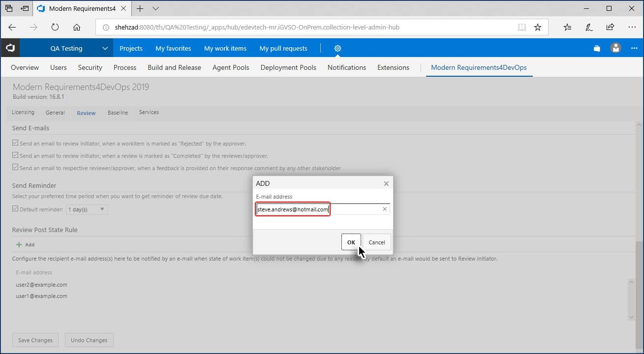
Task: Switch to the Process tab
Action: 125,67
